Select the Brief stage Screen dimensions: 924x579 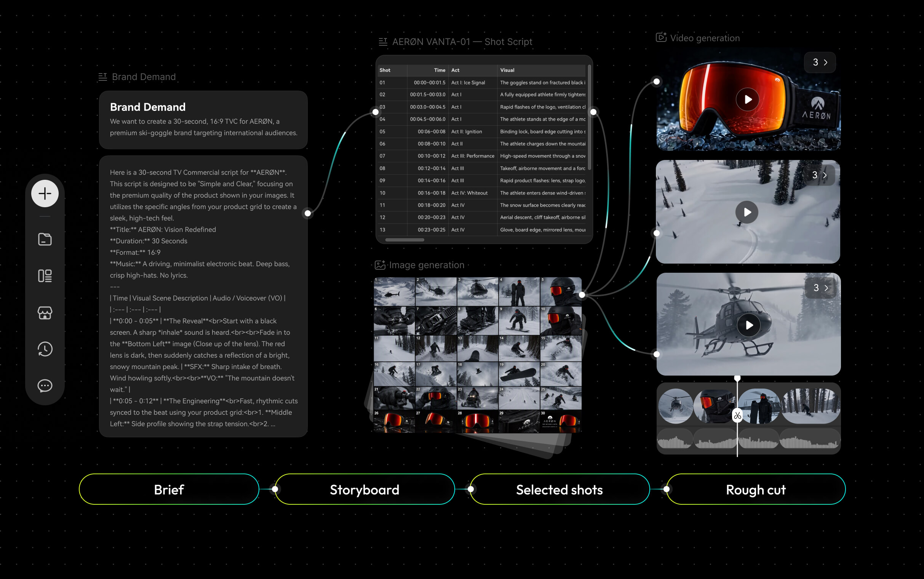tap(169, 489)
